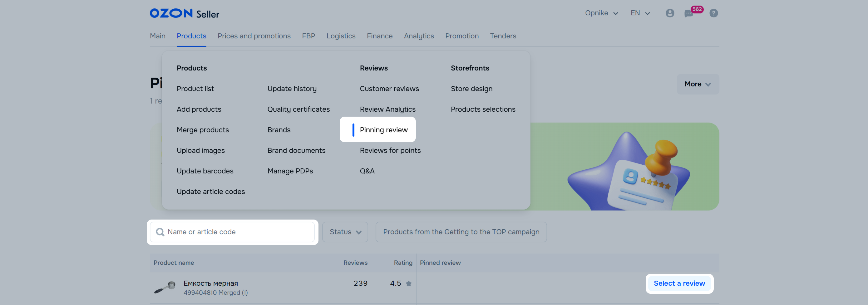Viewport: 868px width, 305px height.
Task: Select Update barcodes menu item
Action: pos(205,171)
